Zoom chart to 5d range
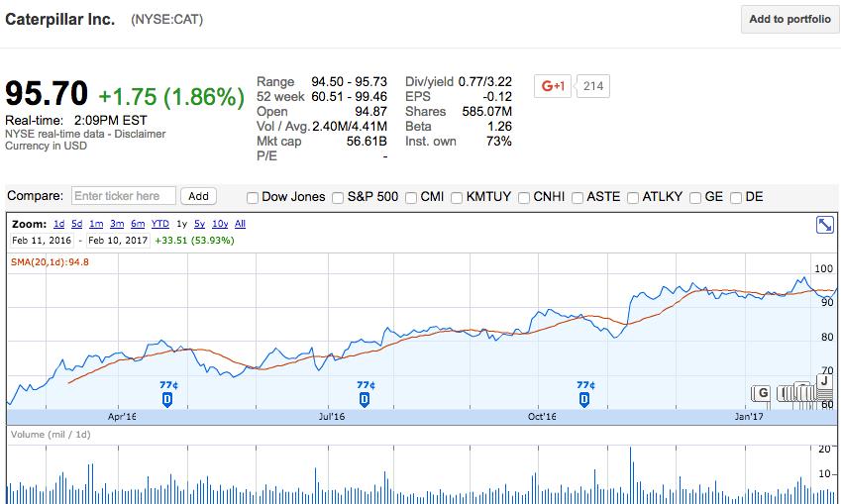The height and width of the screenshot is (504, 841). click(x=77, y=224)
